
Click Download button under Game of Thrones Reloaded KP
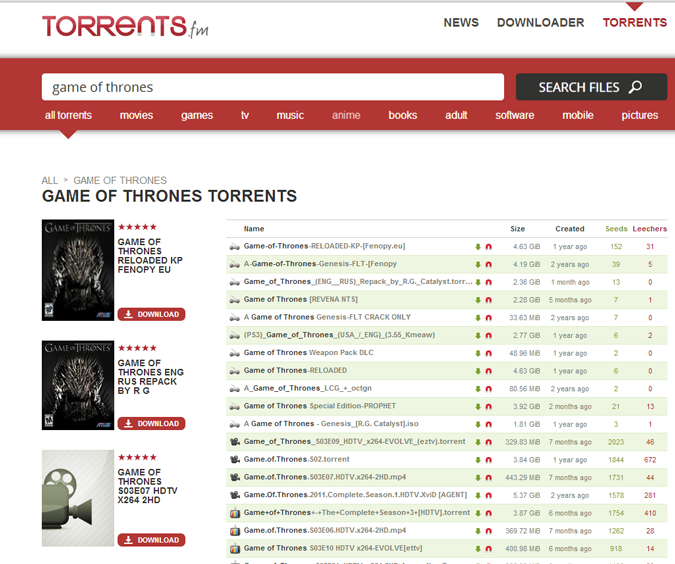[x=151, y=314]
